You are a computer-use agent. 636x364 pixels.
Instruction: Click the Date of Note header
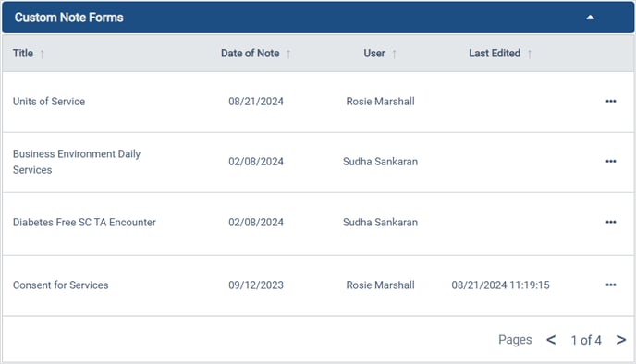coord(250,53)
